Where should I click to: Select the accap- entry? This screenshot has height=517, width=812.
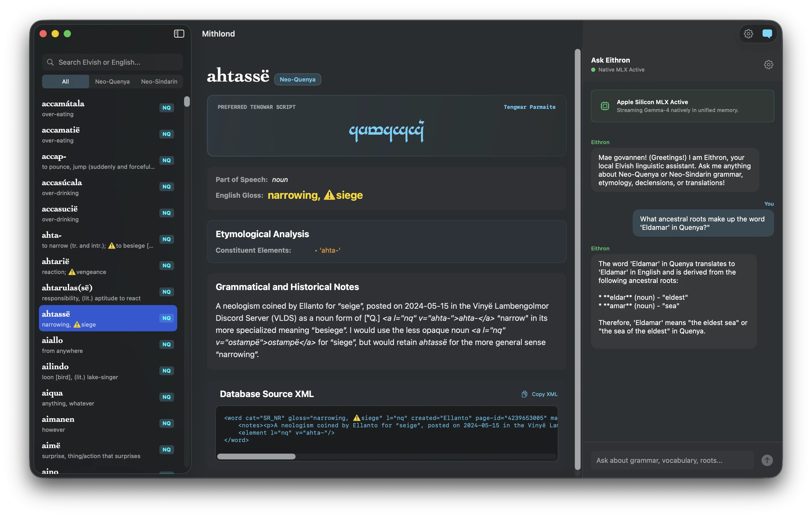108,161
